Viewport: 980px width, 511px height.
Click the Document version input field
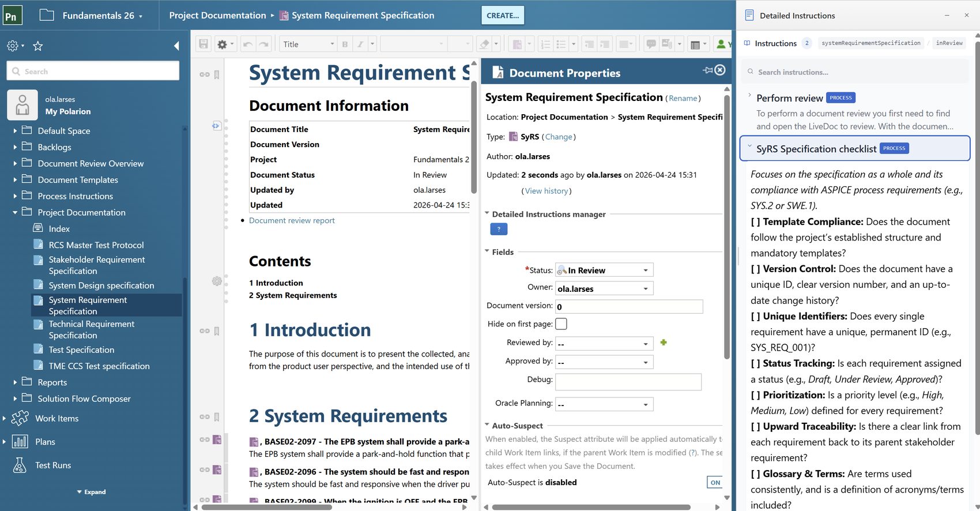point(629,307)
